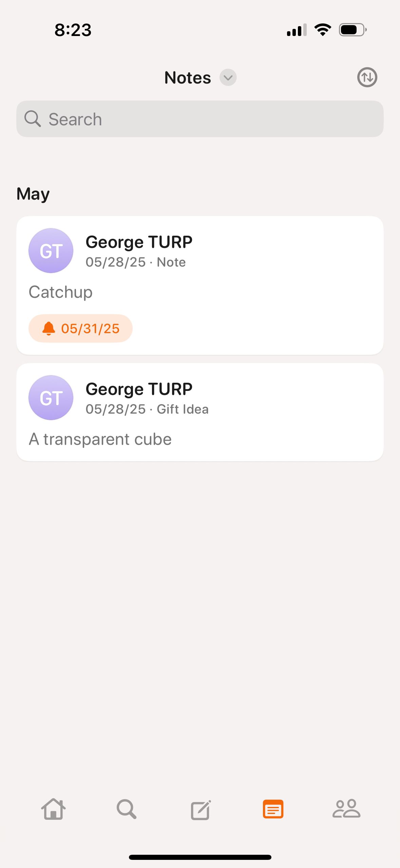Open the sort order icon
Image resolution: width=400 pixels, height=868 pixels.
pyautogui.click(x=367, y=77)
